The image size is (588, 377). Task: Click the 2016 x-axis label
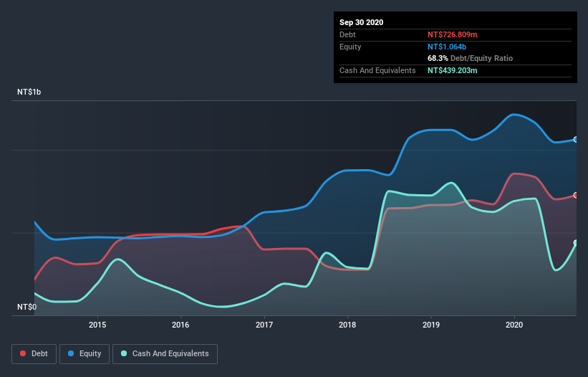tap(180, 325)
